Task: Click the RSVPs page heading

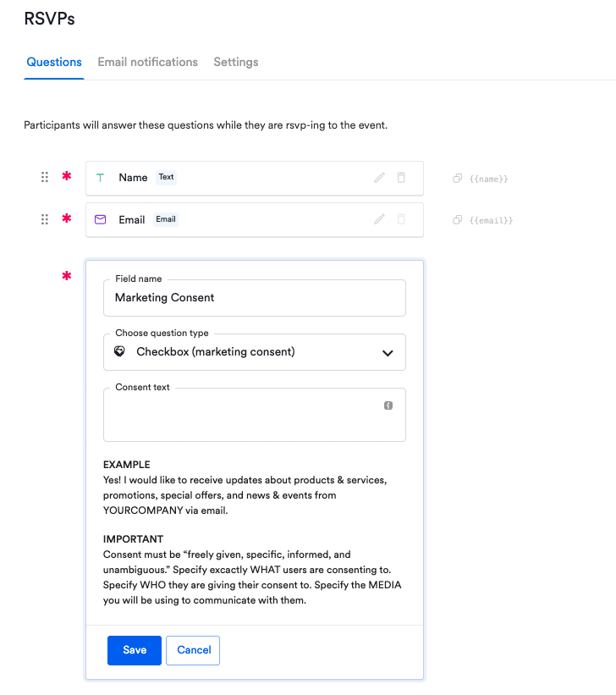Action: pos(49,19)
